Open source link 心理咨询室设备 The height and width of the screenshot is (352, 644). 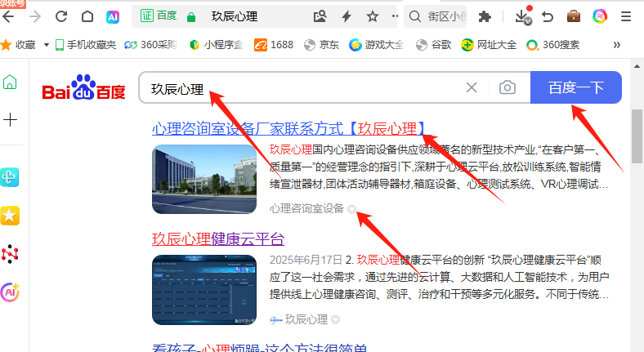coord(306,209)
